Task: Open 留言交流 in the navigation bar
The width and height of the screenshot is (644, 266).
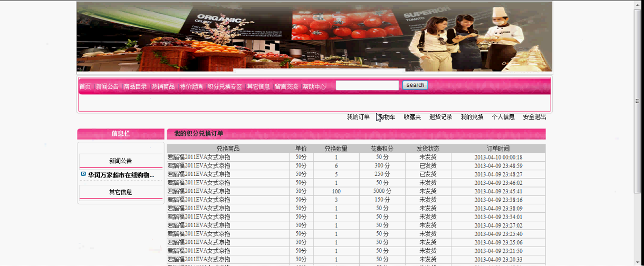Action: 286,86
